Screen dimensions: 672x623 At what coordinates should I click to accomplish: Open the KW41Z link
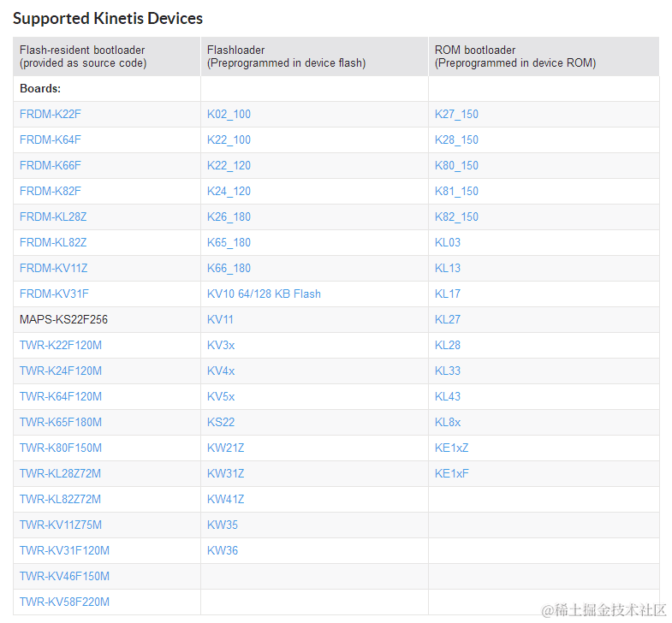pyautogui.click(x=225, y=500)
